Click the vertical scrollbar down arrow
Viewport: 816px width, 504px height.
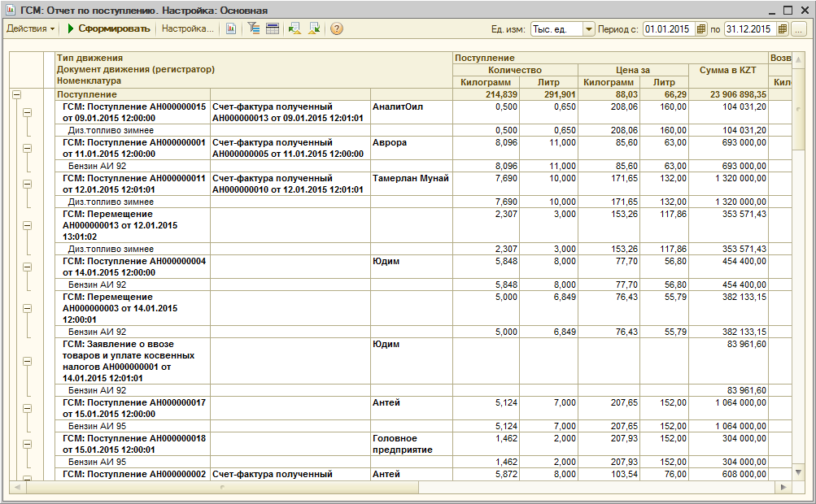pyautogui.click(x=798, y=471)
